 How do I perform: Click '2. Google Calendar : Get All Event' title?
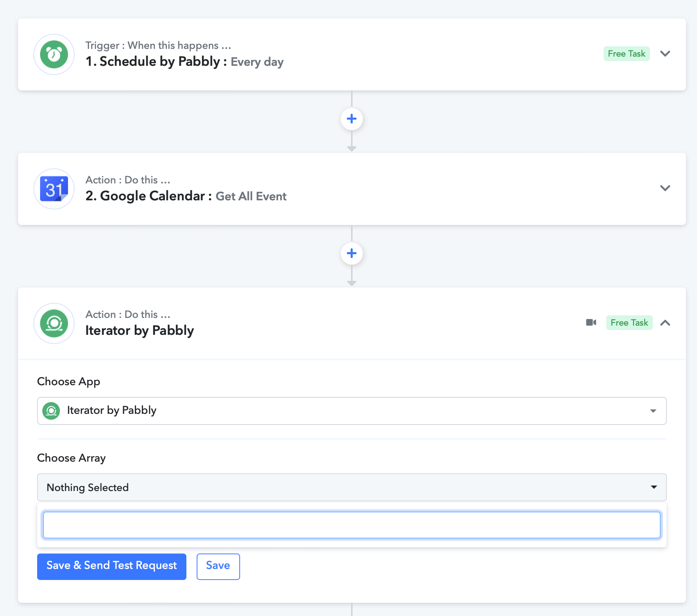(186, 196)
